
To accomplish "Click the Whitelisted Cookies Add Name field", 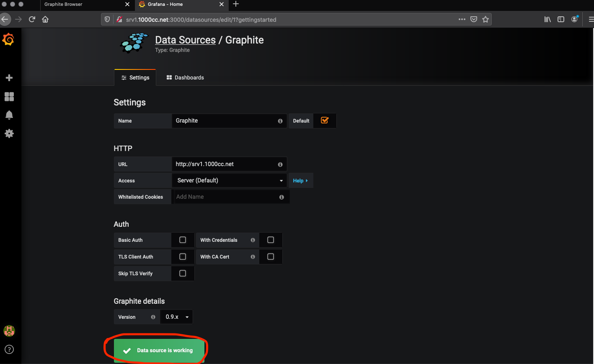I will 226,197.
